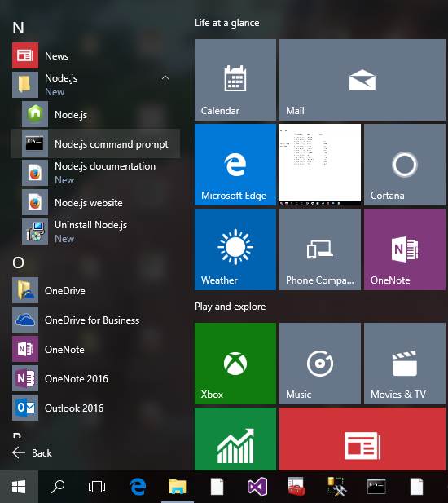Open File Explorer from the taskbar

(178, 487)
